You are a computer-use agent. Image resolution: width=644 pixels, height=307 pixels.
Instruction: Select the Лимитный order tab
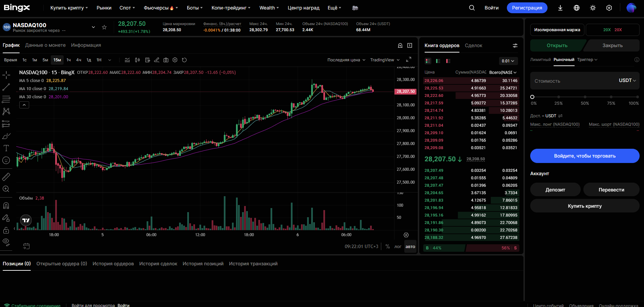(540, 60)
